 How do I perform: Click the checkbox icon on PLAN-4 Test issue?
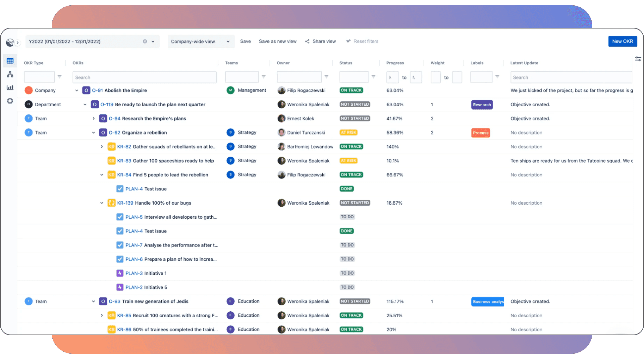[x=120, y=188]
